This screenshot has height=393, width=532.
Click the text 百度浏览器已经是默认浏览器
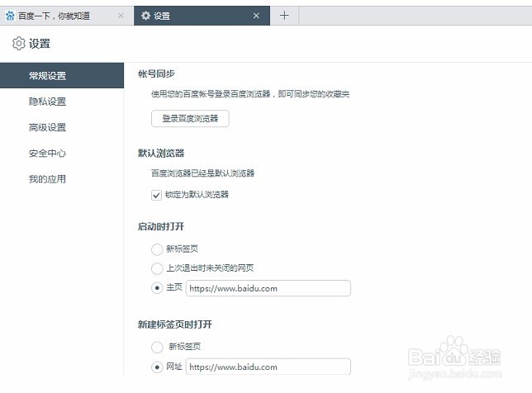[x=202, y=173]
